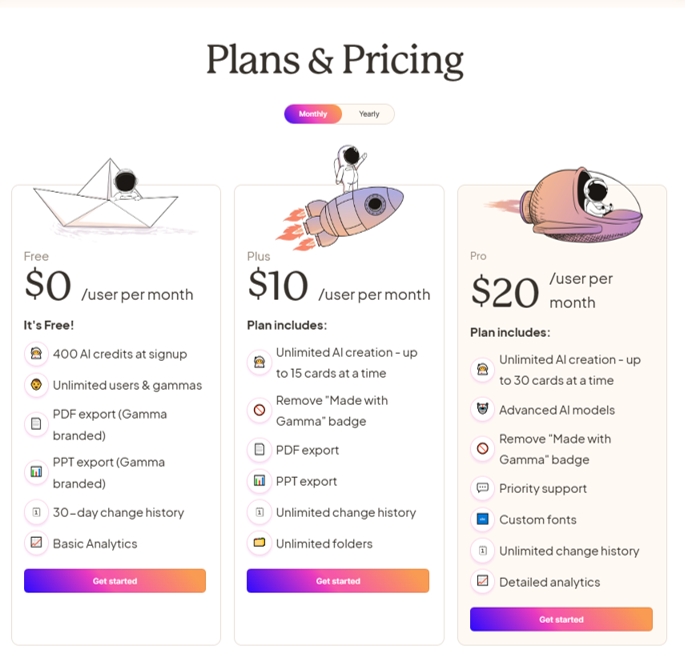Switch billing to Yearly
The width and height of the screenshot is (685, 657).
click(x=369, y=114)
